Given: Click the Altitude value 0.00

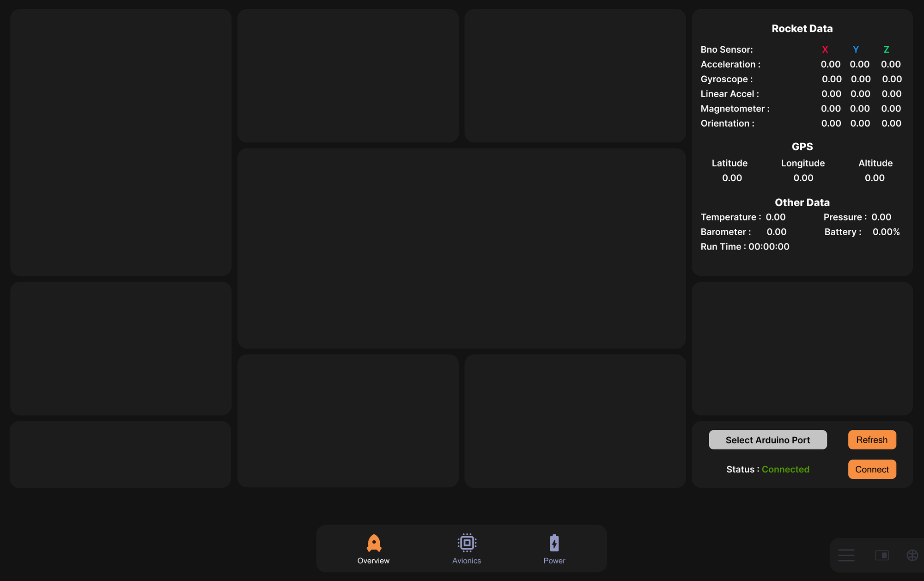Looking at the screenshot, I should click(x=875, y=178).
